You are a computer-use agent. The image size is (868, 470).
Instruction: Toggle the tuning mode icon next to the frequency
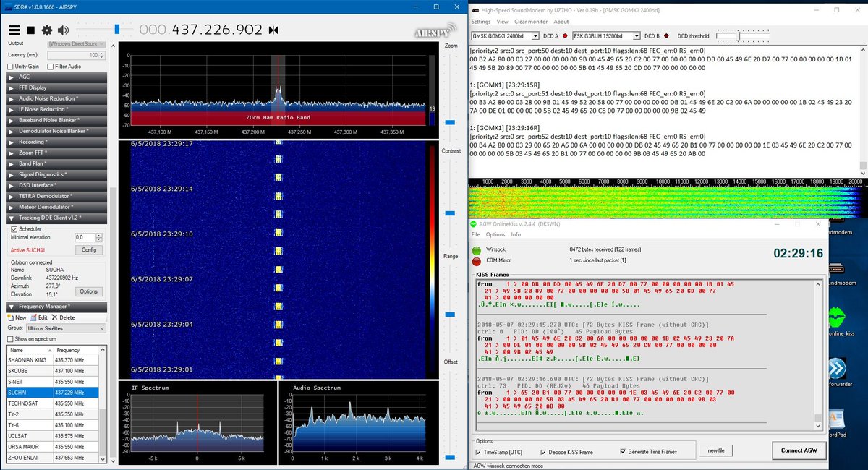pyautogui.click(x=273, y=30)
